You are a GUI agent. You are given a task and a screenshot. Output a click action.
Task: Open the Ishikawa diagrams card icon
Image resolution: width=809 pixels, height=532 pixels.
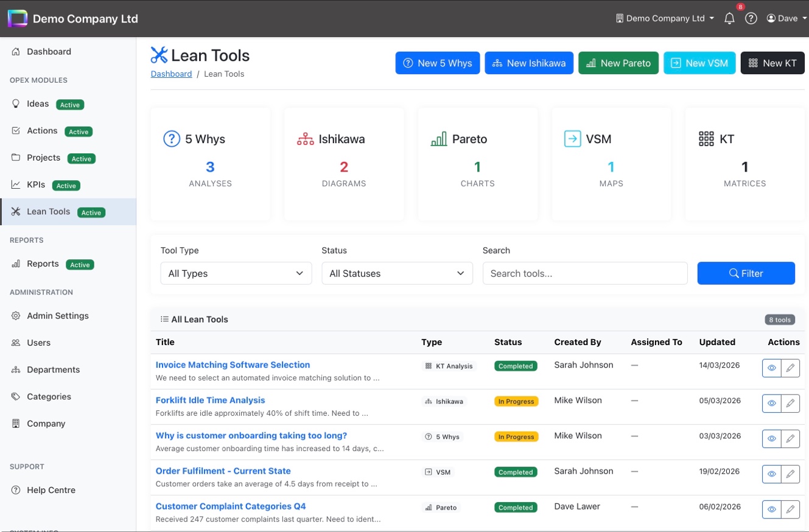click(x=304, y=138)
